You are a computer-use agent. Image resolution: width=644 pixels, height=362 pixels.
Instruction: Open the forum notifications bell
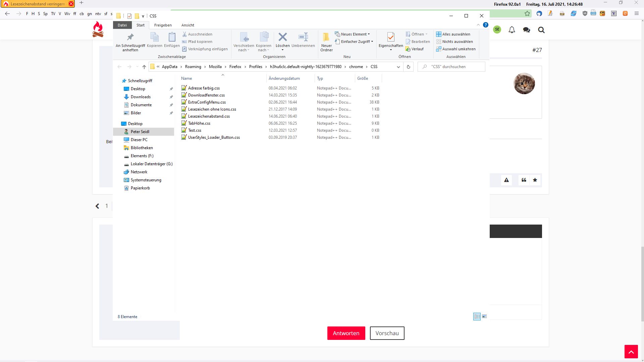pos(512,30)
